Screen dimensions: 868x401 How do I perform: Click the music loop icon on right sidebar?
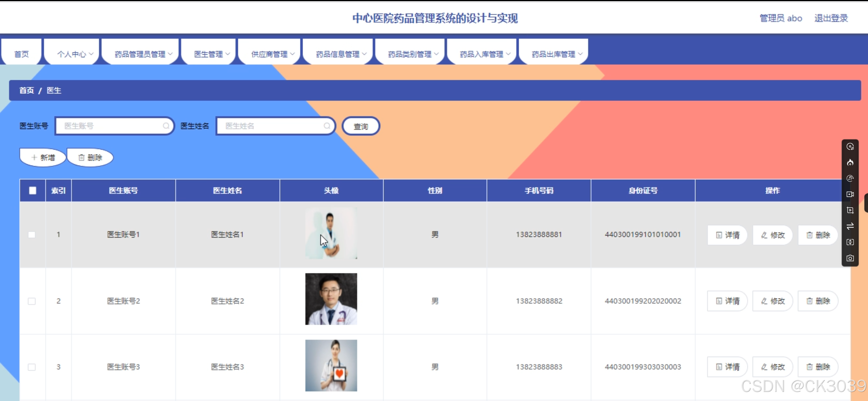point(850,178)
